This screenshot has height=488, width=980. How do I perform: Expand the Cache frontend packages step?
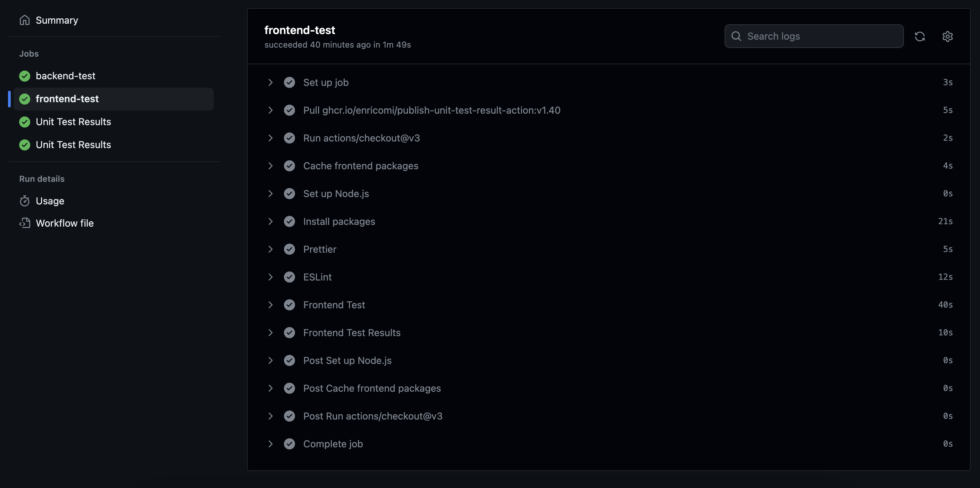[x=270, y=166]
